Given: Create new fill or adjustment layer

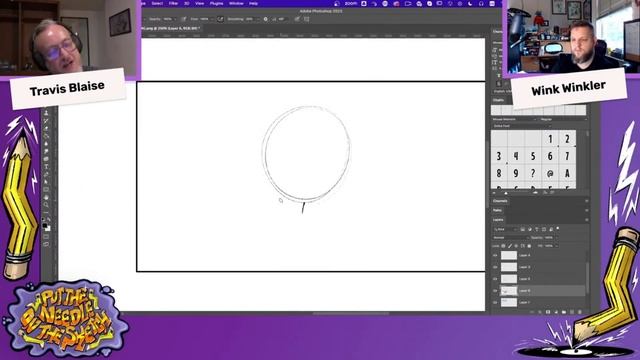Looking at the screenshot, I should click(556, 312).
